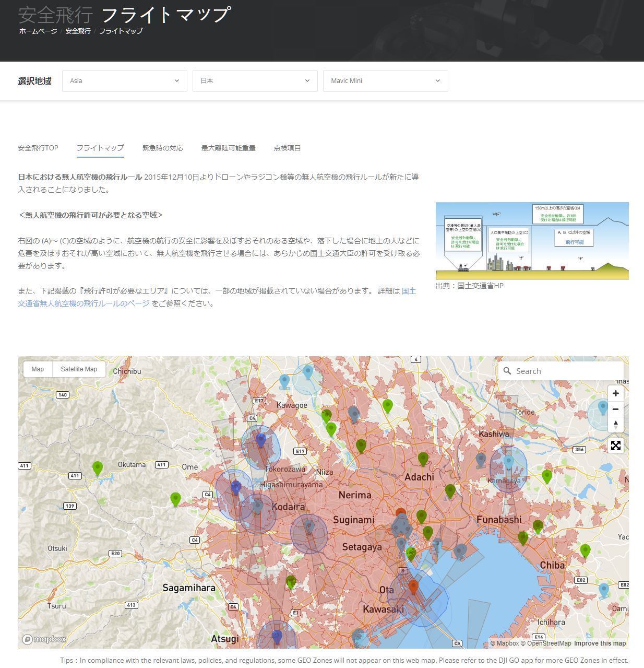Open the 緊急時の対応 tab

[x=162, y=148]
